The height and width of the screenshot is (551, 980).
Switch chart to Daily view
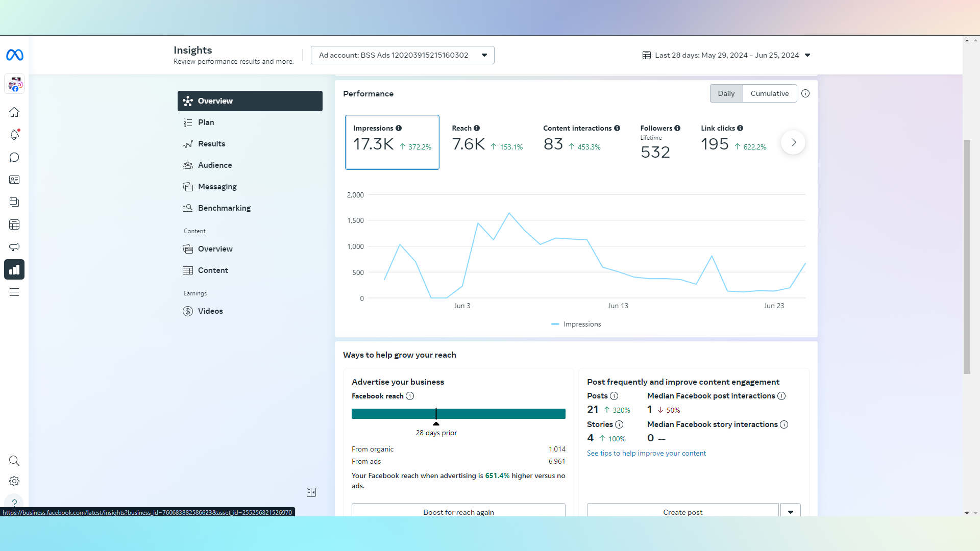[x=726, y=93]
